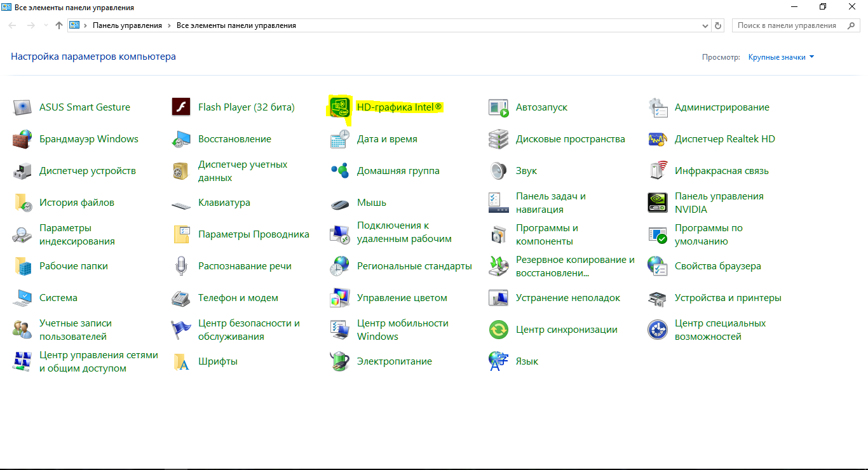Open the HD-графика Intel icon
Screen dimensions: 868x470
point(340,107)
